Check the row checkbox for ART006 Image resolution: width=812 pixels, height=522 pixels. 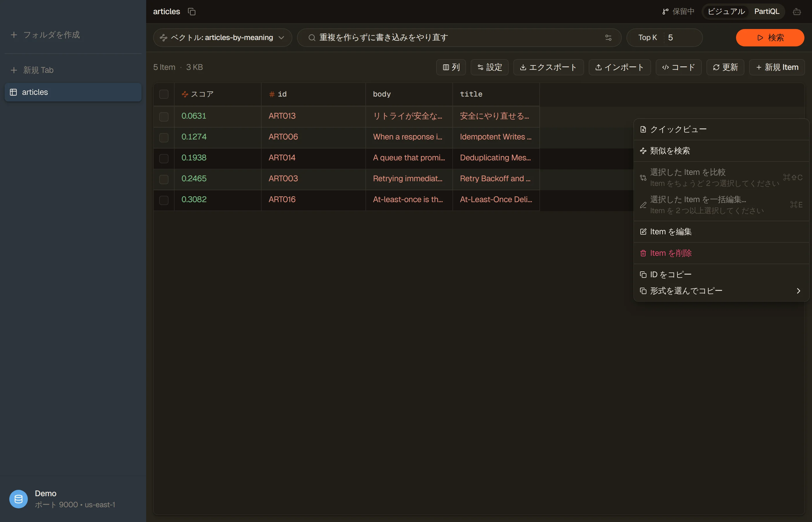click(x=164, y=137)
